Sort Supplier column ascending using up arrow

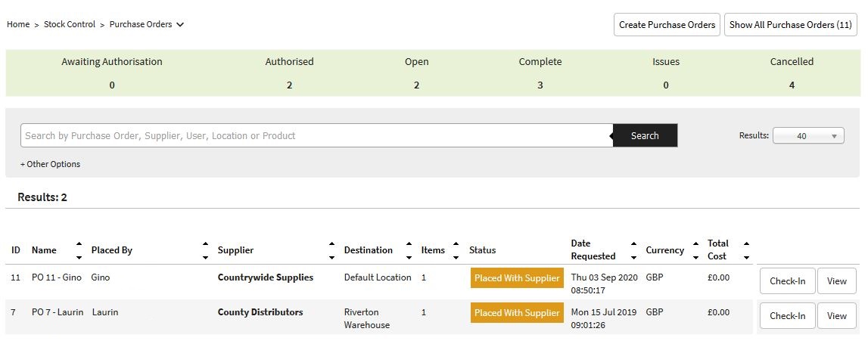click(331, 244)
